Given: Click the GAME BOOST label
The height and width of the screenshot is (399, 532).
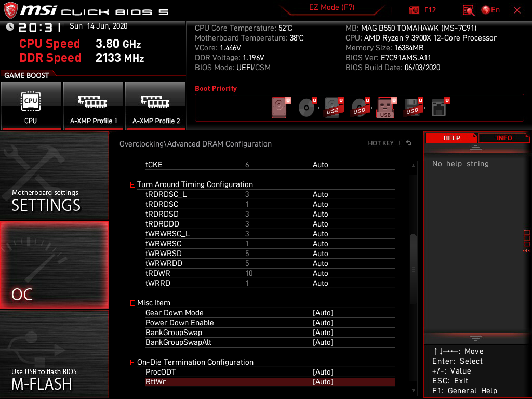Looking at the screenshot, I should point(26,75).
